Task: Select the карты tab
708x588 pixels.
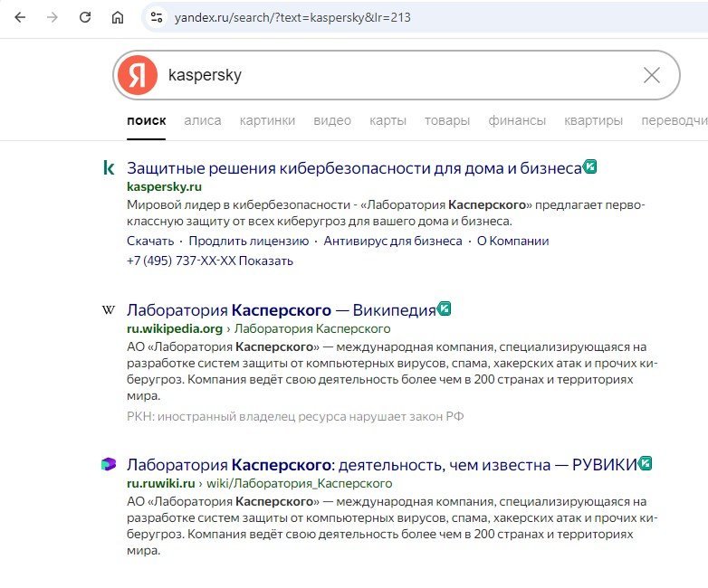Action: [387, 120]
